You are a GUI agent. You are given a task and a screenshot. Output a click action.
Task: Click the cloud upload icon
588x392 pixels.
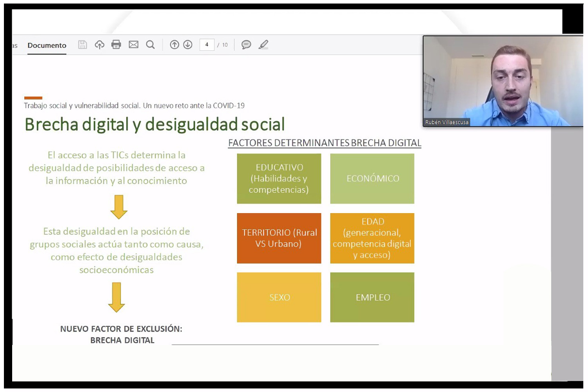(100, 45)
